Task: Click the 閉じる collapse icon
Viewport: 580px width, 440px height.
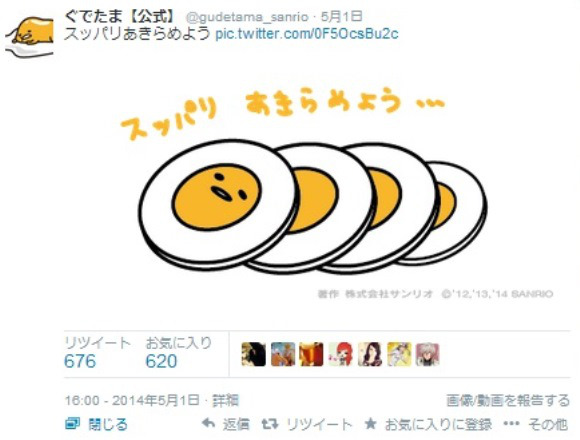Action: pos(72,423)
